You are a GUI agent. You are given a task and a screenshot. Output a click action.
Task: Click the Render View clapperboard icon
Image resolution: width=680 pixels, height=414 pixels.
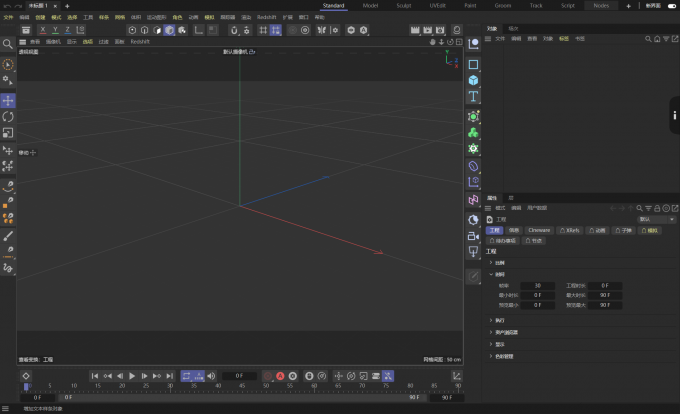[x=415, y=30]
